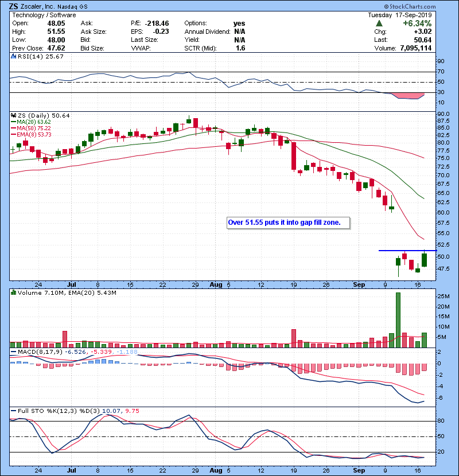459x476 pixels.
Task: Click the red oversold RSI shaded area
Action: coord(409,96)
